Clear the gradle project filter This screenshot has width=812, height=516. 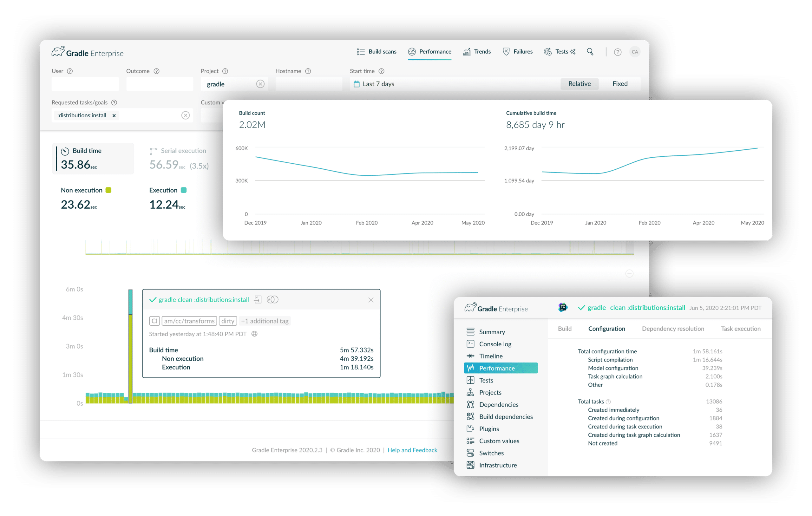point(260,84)
